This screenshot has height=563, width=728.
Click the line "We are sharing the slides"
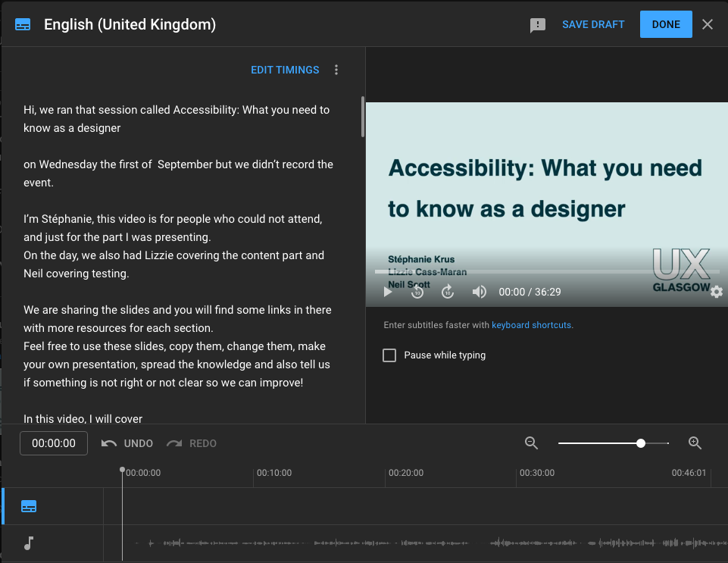click(x=177, y=310)
